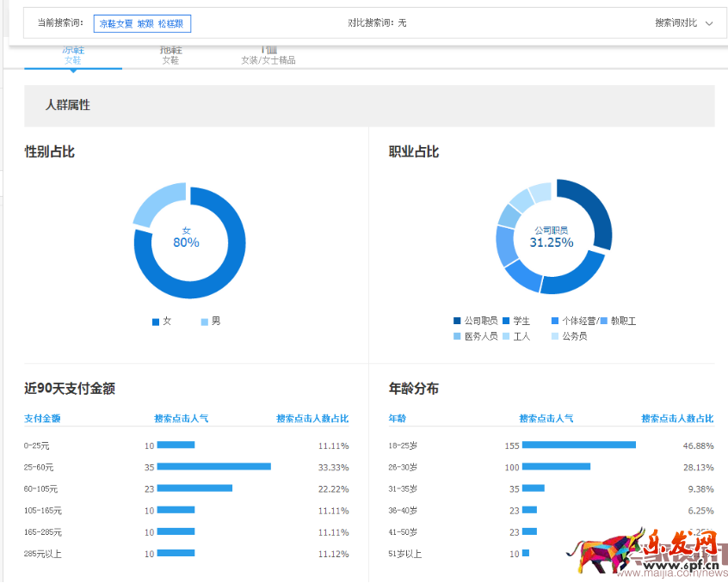This screenshot has width=728, height=583.
Task: Switch to the 凉鞋 女鞋 category tab
Action: (73, 55)
